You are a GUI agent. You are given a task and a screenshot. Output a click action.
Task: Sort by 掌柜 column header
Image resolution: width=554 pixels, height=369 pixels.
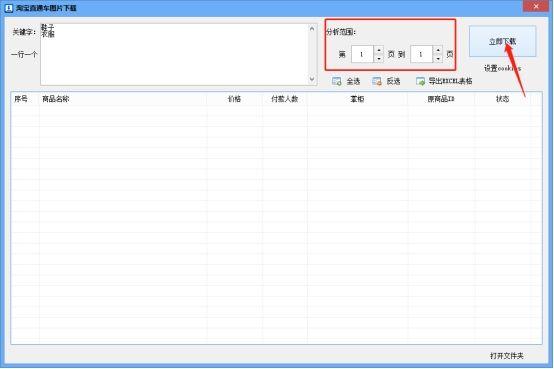tap(357, 99)
